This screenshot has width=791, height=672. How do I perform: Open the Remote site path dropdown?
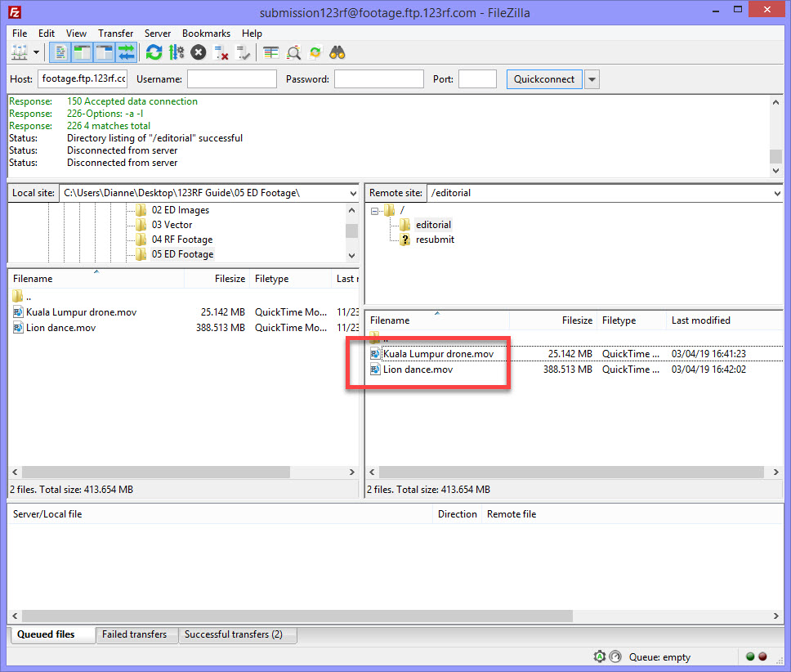point(776,193)
